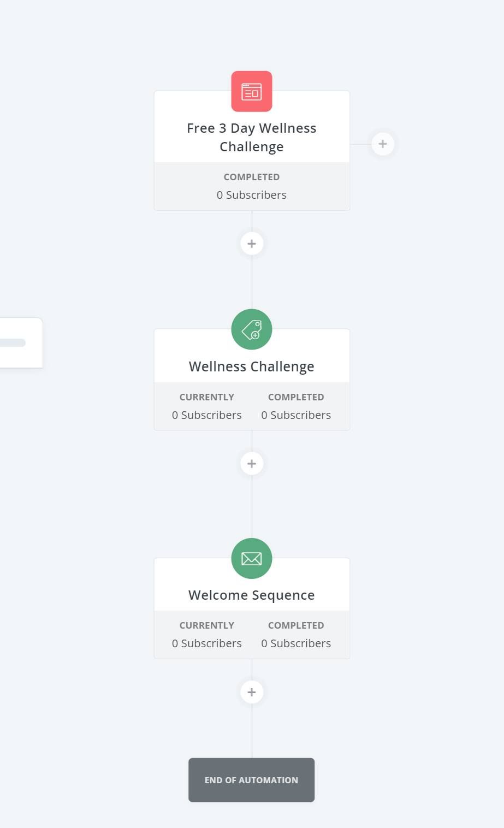The height and width of the screenshot is (828, 504).
Task: Add a step below the Welcome Sequence node
Action: [252, 692]
